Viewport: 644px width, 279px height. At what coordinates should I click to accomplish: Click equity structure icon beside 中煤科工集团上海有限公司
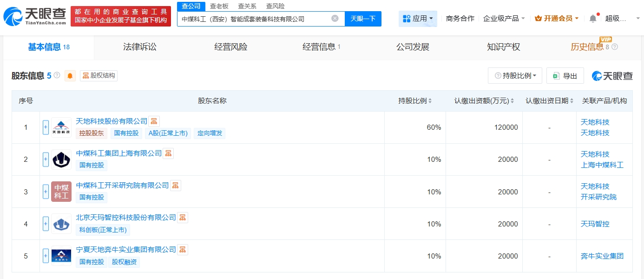tap(168, 153)
